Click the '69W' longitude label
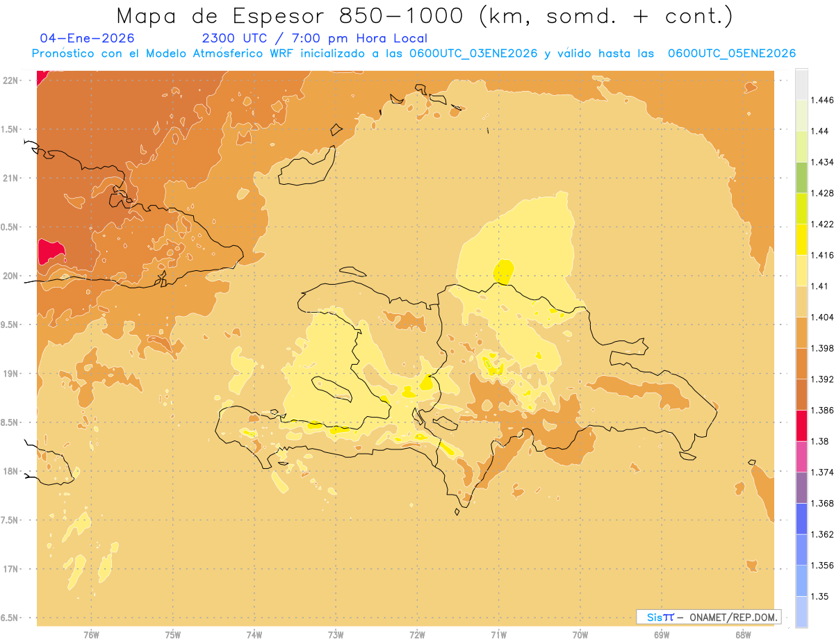The width and height of the screenshot is (834, 644). (x=662, y=634)
